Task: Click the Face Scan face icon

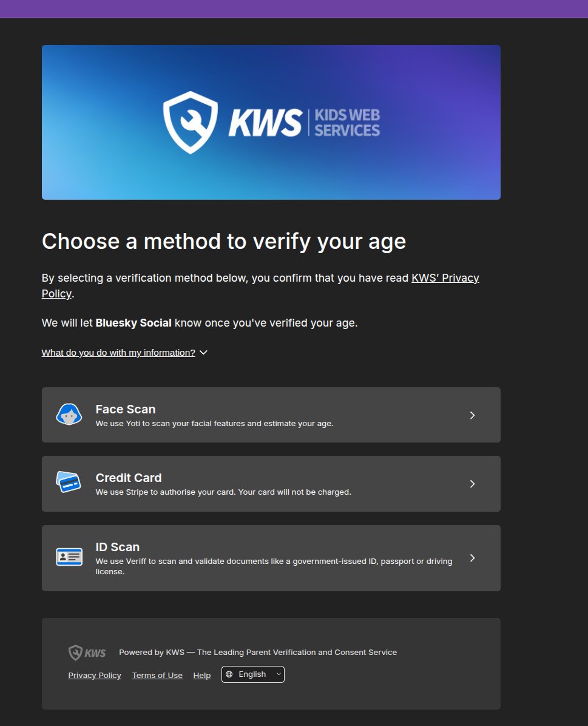Action: click(x=69, y=415)
